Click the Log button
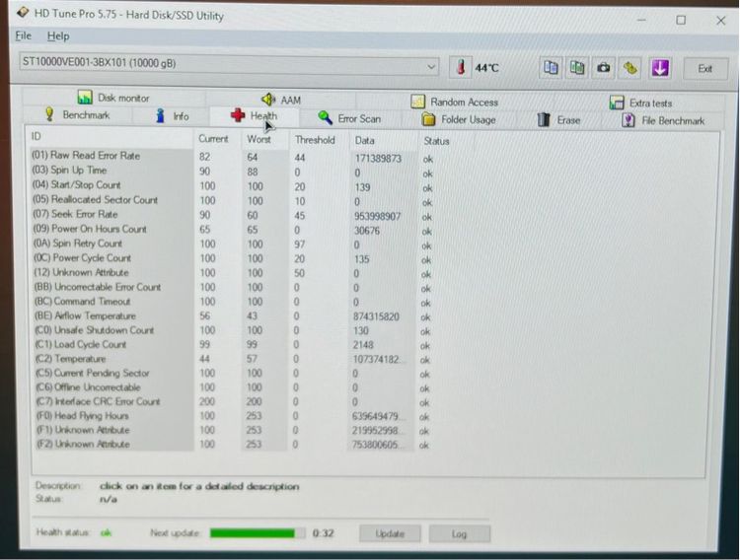Image resolution: width=740 pixels, height=560 pixels. [459, 534]
